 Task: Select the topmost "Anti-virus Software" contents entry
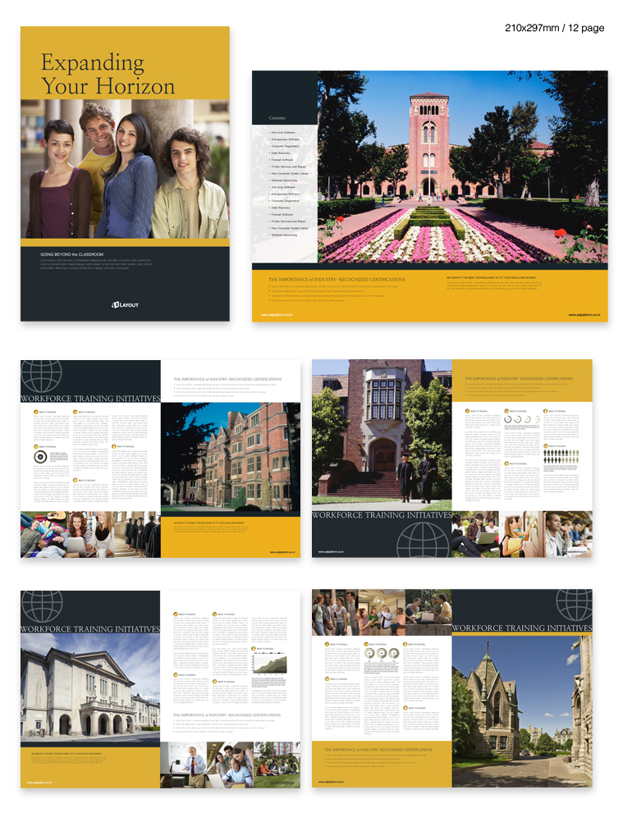coord(282,132)
